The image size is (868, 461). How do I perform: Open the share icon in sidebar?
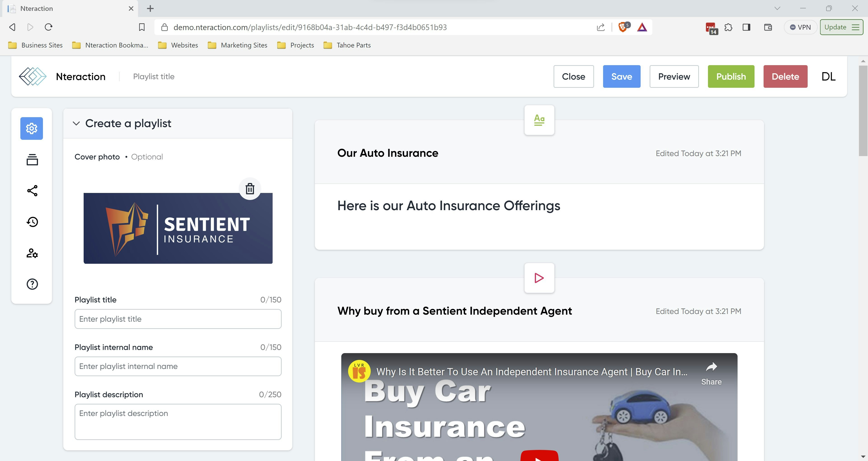tap(32, 190)
